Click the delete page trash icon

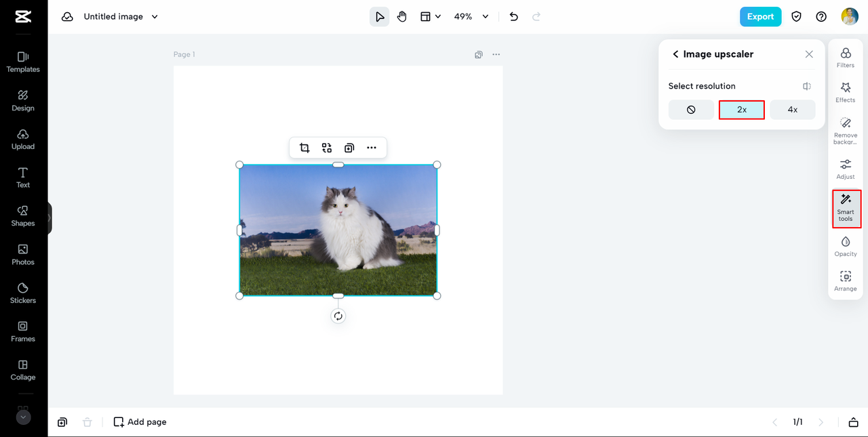point(87,422)
